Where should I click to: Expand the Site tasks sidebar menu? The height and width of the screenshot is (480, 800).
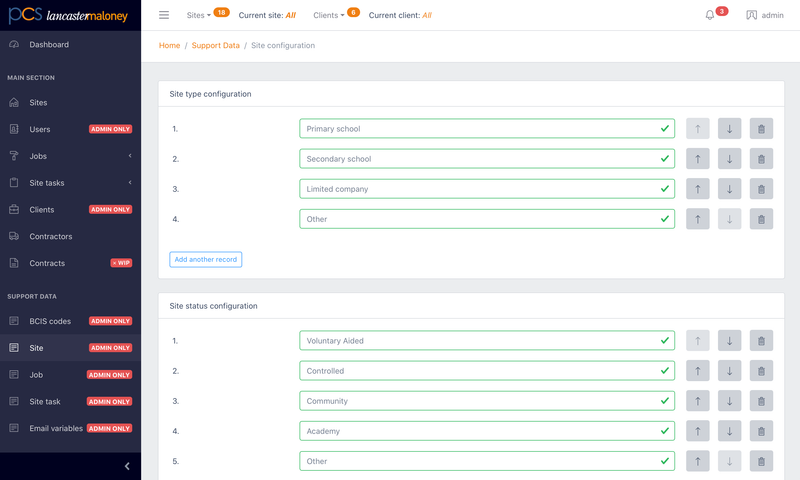70,183
